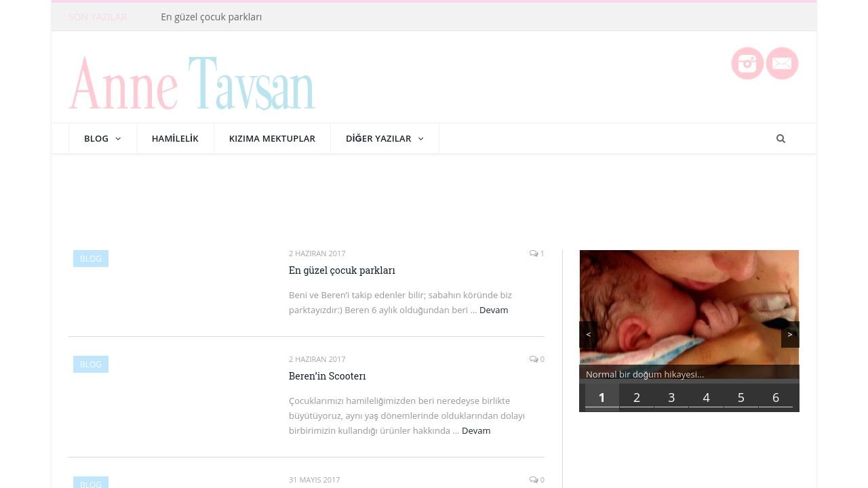Click BLOG tag on Beren'in Scooterı post
Screen dimensions: 868x488
tap(91, 364)
